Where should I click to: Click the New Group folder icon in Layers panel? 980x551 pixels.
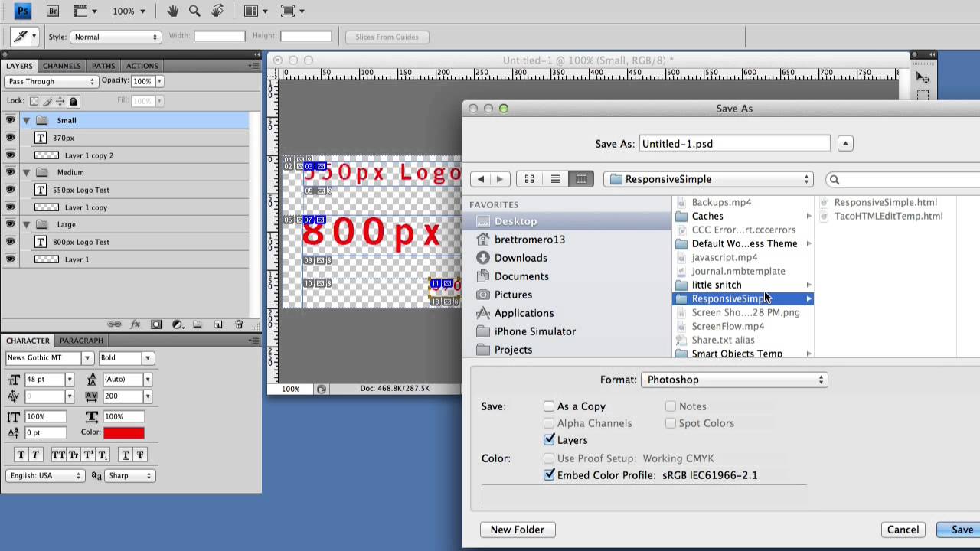click(197, 324)
